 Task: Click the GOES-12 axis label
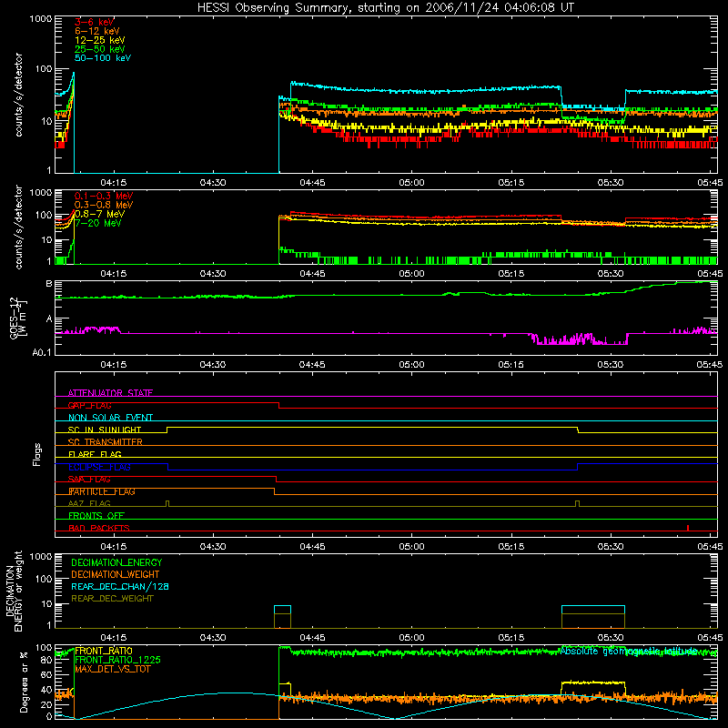[17, 318]
